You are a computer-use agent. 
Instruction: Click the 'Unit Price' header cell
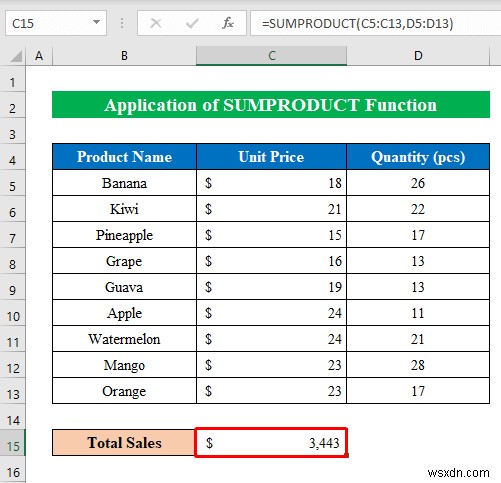pos(271,157)
